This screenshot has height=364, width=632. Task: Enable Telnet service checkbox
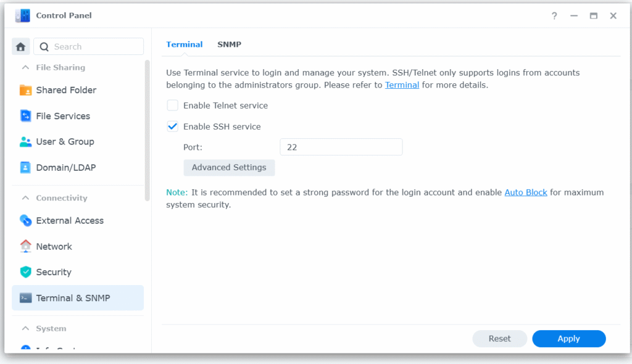173,105
